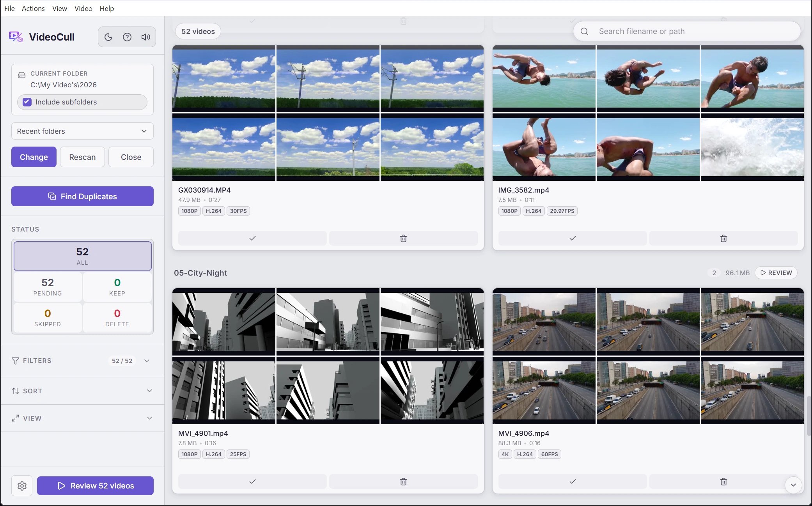
Task: Click the search magnifier icon
Action: pos(584,31)
